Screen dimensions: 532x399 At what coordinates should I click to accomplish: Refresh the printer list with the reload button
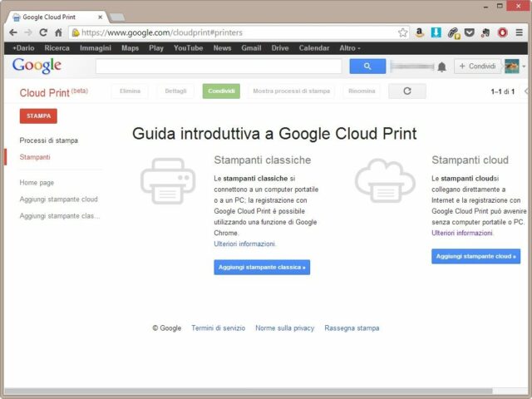(406, 91)
